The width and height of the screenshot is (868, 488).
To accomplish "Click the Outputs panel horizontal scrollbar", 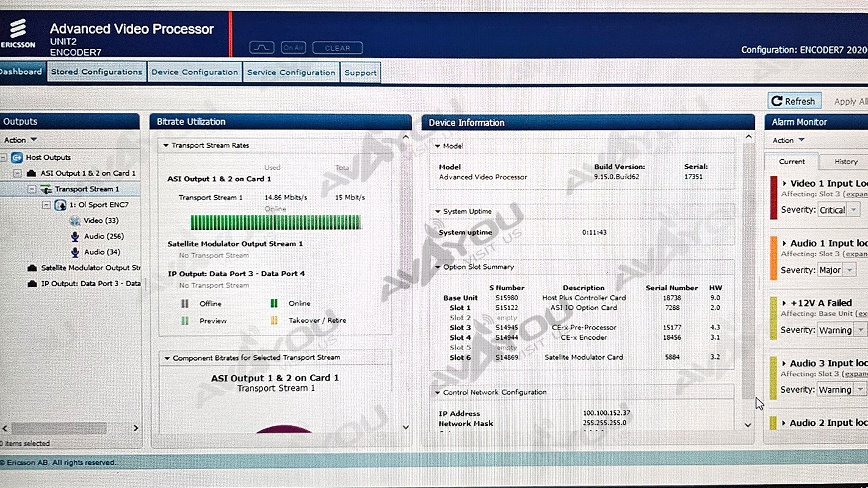I will pos(59,428).
